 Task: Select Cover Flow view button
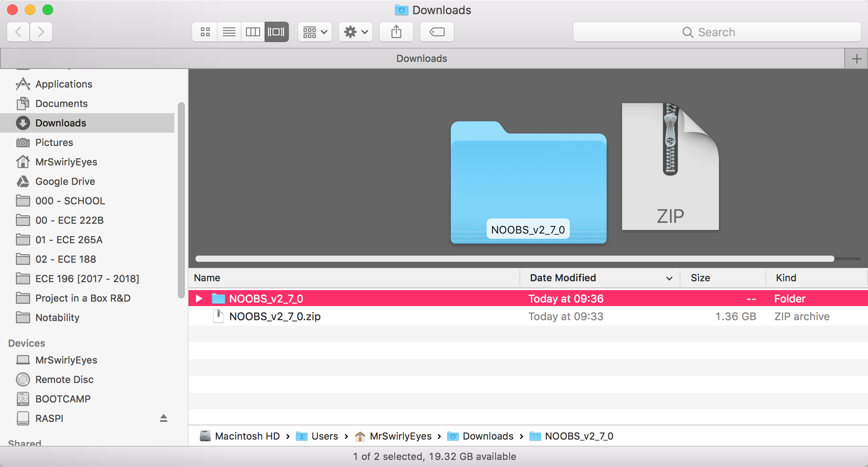click(277, 32)
